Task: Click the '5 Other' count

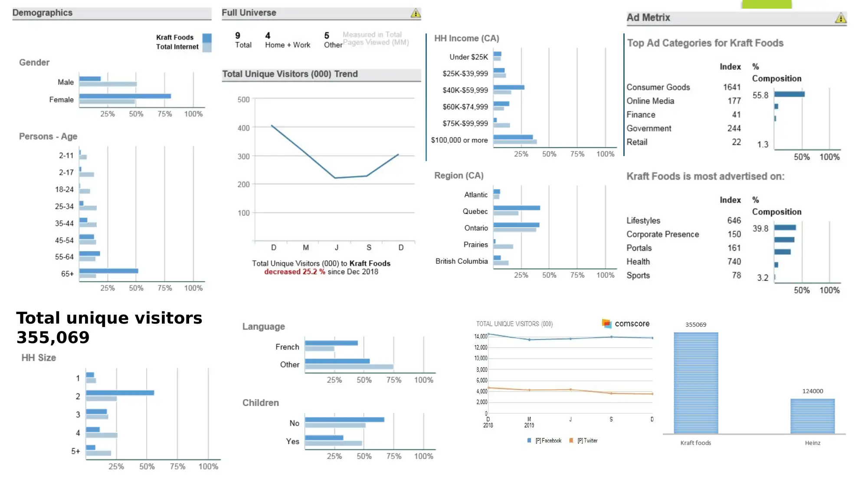Action: (x=333, y=40)
